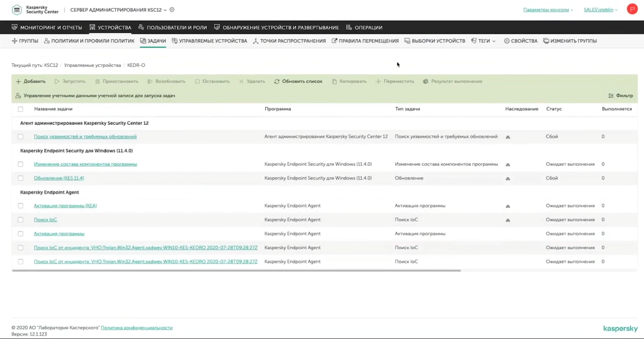This screenshot has width=644, height=339.
Task: Click the Управляемые устройства breadcrumb
Action: [92, 65]
